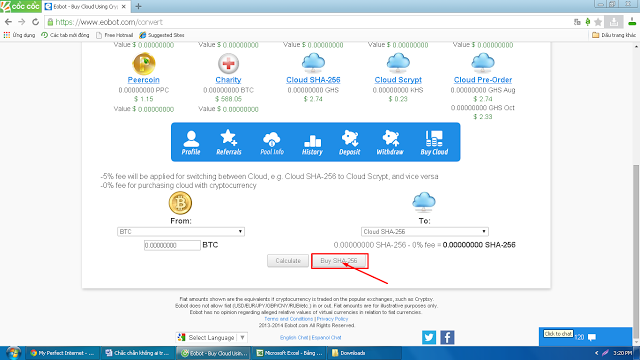Go forward with the browser forward arrow
The width and height of the screenshot is (640, 360).
[x=22, y=22]
